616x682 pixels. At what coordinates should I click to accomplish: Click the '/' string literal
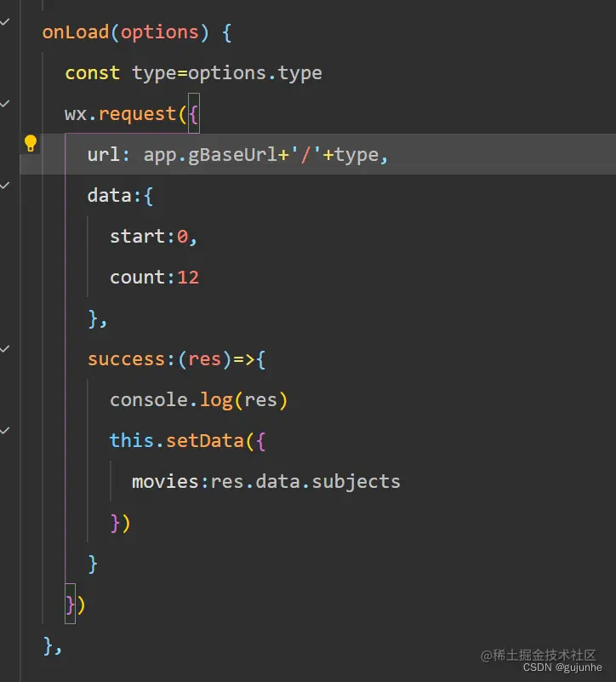click(x=306, y=154)
